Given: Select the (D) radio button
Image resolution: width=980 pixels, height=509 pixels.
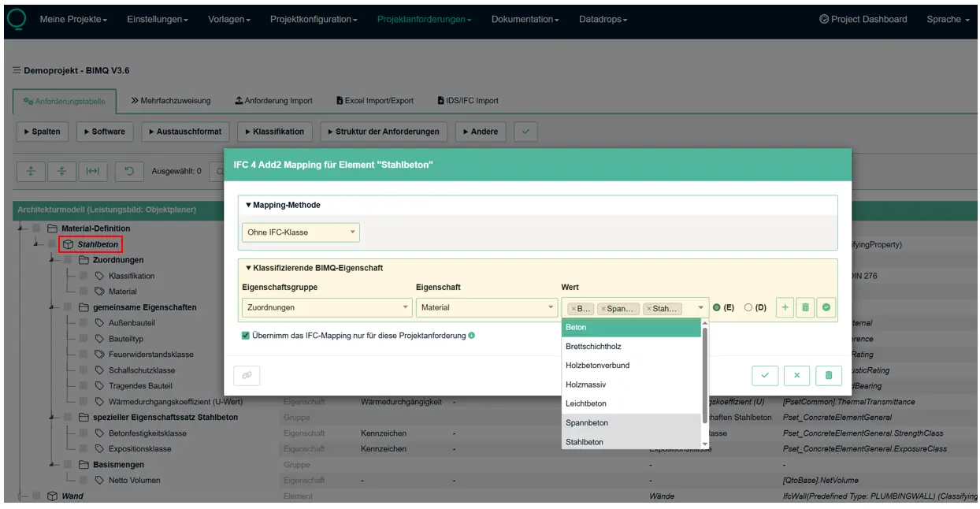Looking at the screenshot, I should [x=748, y=308].
